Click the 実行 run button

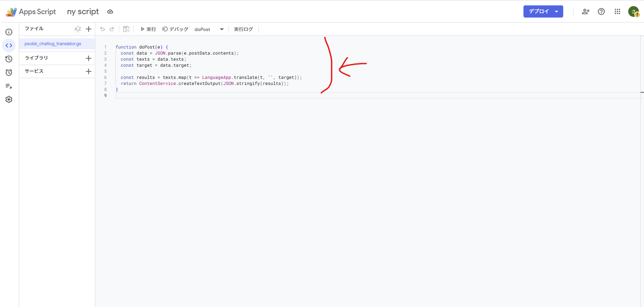(x=148, y=29)
